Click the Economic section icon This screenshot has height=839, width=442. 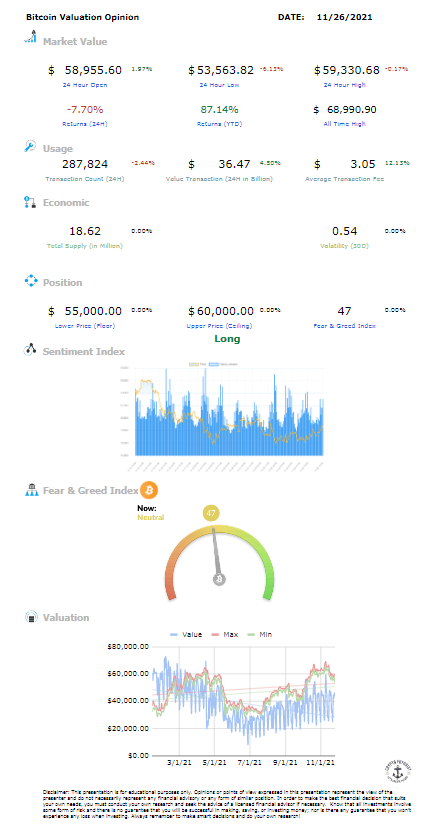[30, 202]
